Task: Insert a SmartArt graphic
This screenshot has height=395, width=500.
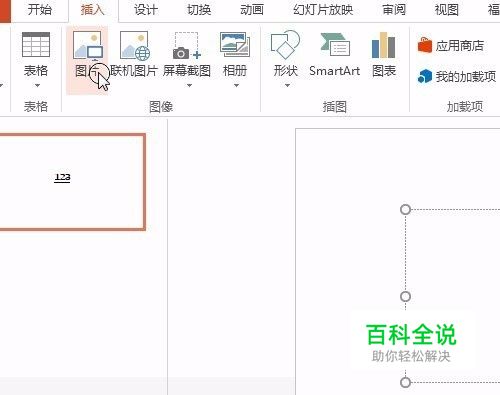Action: coord(335,55)
